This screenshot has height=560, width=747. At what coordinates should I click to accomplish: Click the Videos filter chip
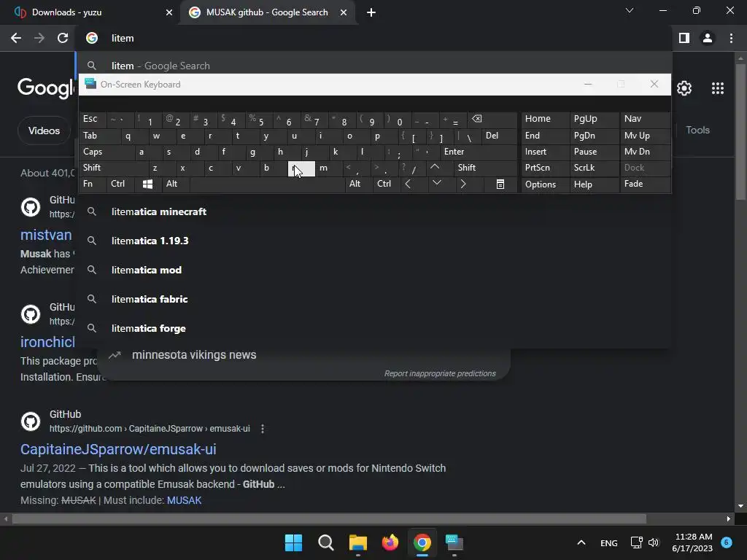click(x=44, y=131)
